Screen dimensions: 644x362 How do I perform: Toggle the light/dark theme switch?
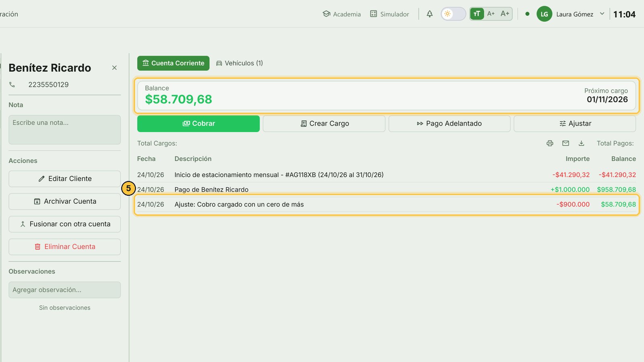453,14
